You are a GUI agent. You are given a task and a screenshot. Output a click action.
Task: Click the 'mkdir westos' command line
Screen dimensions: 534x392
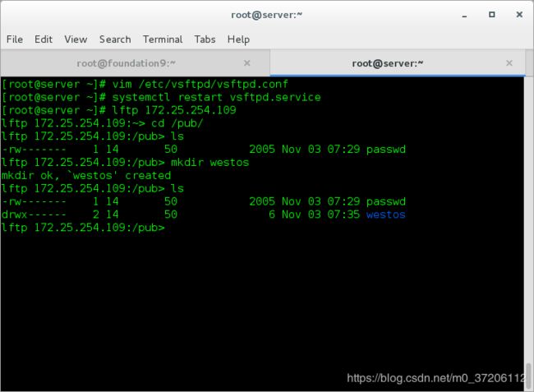[125, 163]
